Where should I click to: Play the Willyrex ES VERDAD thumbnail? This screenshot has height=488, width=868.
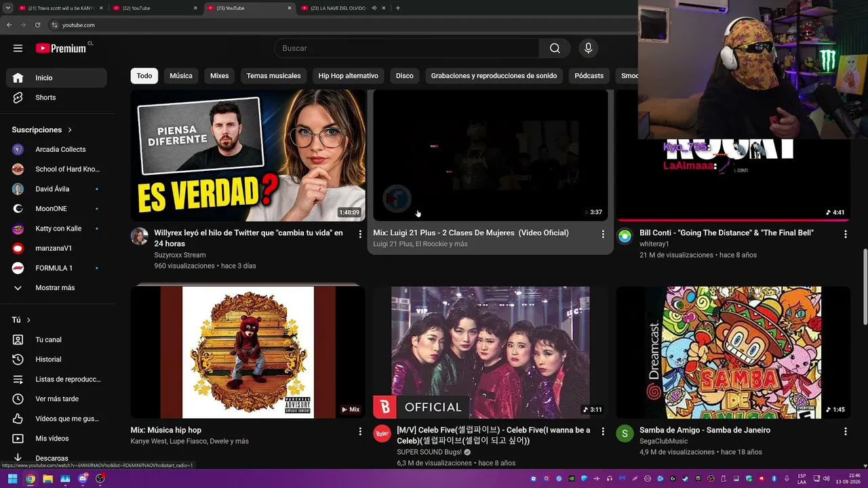pyautogui.click(x=248, y=155)
